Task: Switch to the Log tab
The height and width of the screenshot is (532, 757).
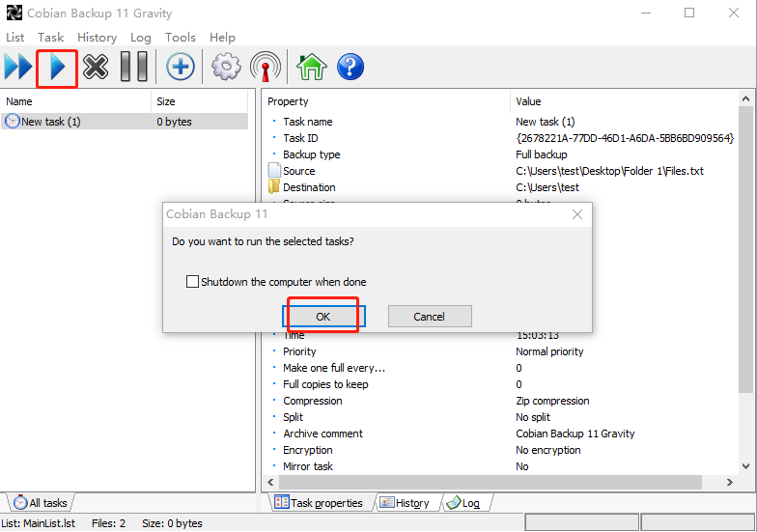Action: pos(463,503)
